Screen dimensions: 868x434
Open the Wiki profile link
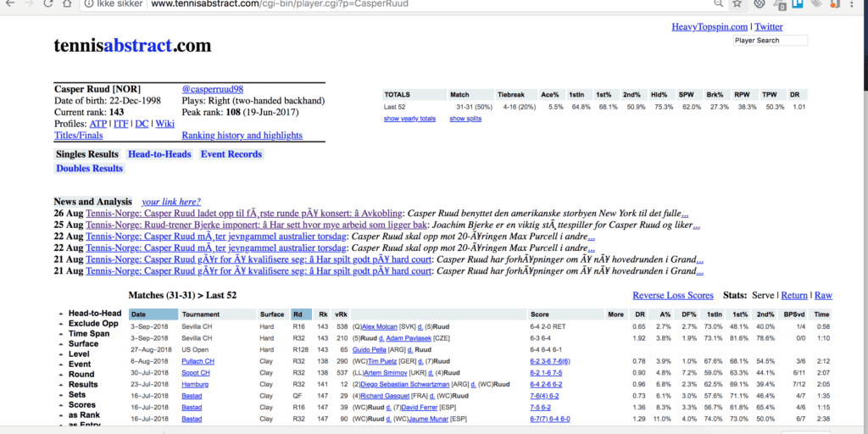click(x=165, y=124)
